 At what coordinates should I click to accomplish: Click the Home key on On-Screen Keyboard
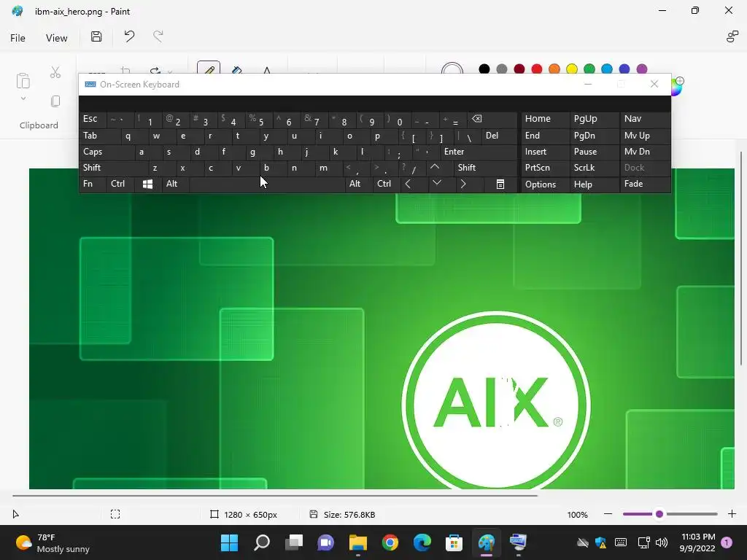point(546,119)
